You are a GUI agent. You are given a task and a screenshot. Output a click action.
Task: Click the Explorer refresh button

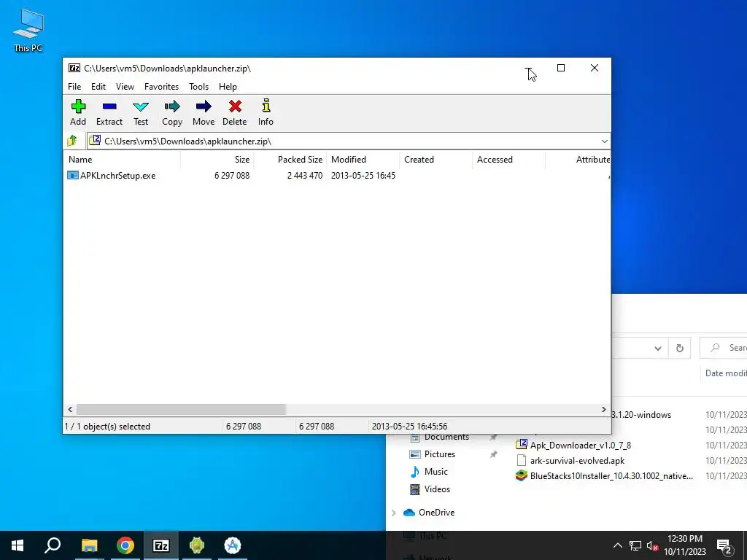[680, 348]
